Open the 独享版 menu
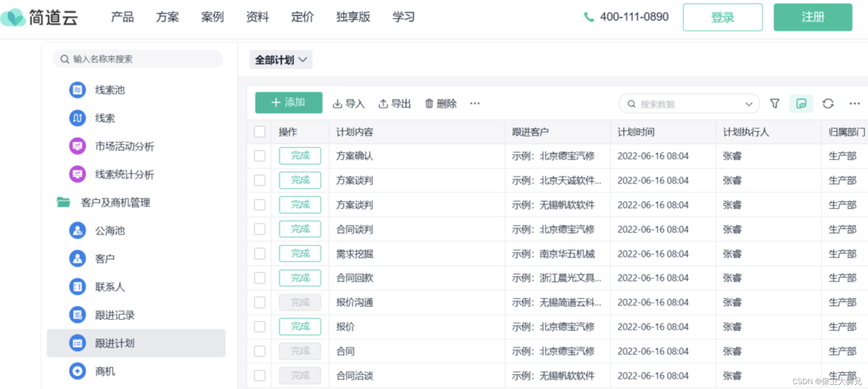Viewport: 868px width, 389px height. pyautogui.click(x=353, y=17)
